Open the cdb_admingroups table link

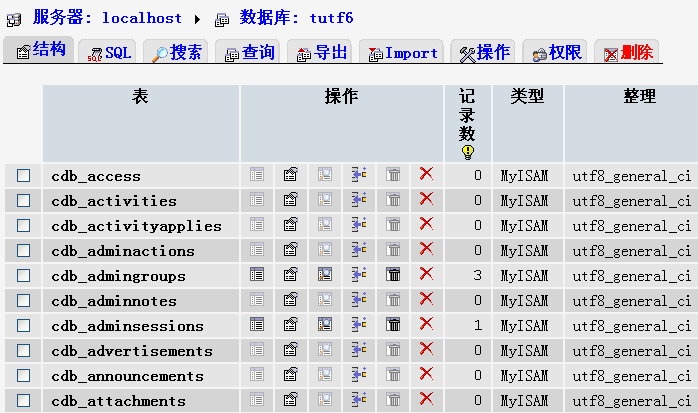[x=118, y=276]
